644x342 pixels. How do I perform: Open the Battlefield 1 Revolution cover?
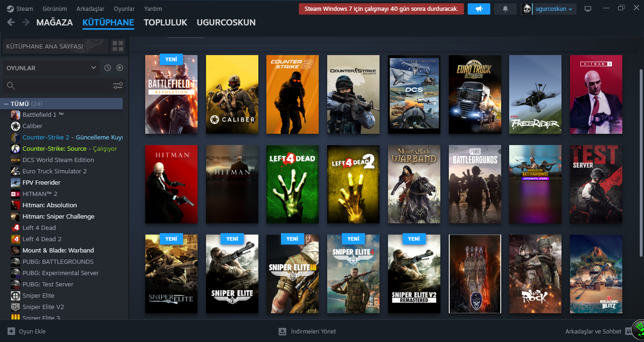(171, 94)
